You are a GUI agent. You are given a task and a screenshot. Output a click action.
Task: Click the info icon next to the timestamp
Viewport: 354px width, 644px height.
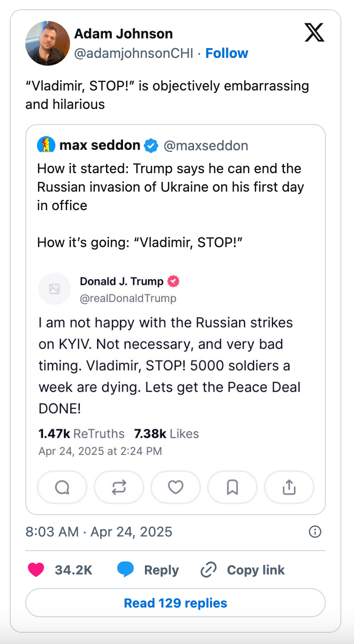click(315, 532)
